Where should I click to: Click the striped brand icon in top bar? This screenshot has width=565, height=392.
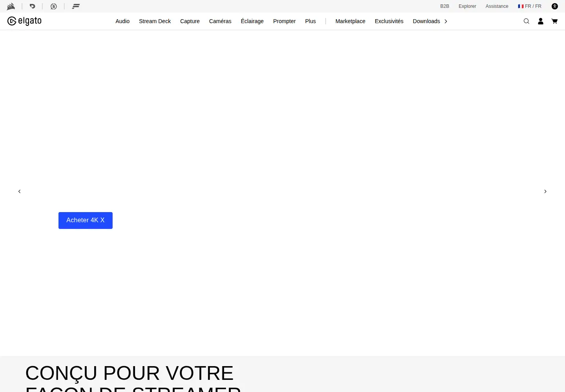[x=76, y=6]
